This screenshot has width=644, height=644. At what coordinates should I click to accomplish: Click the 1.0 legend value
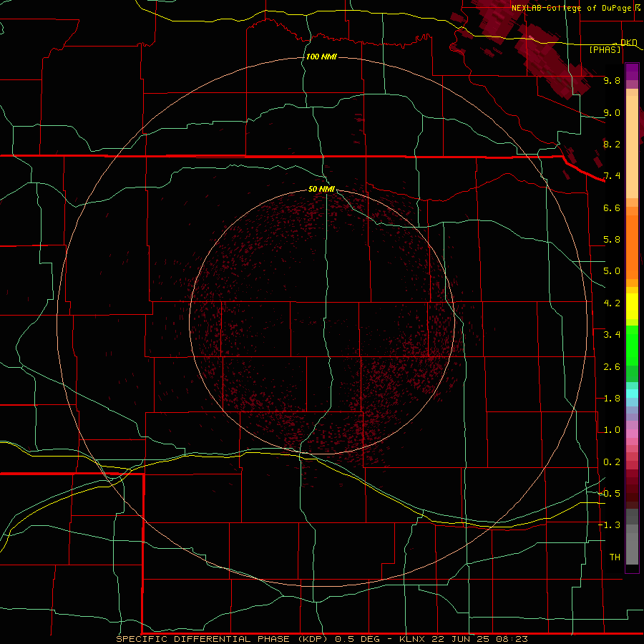coord(612,430)
